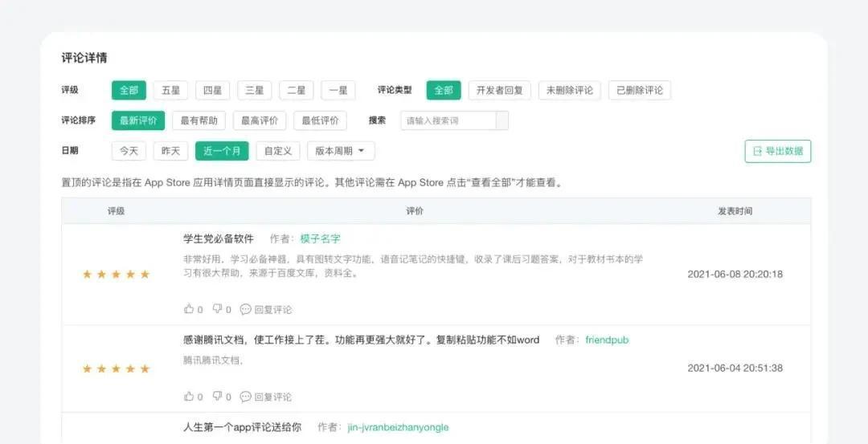
Task: Open author 模子名字 profile link
Action: coord(320,239)
